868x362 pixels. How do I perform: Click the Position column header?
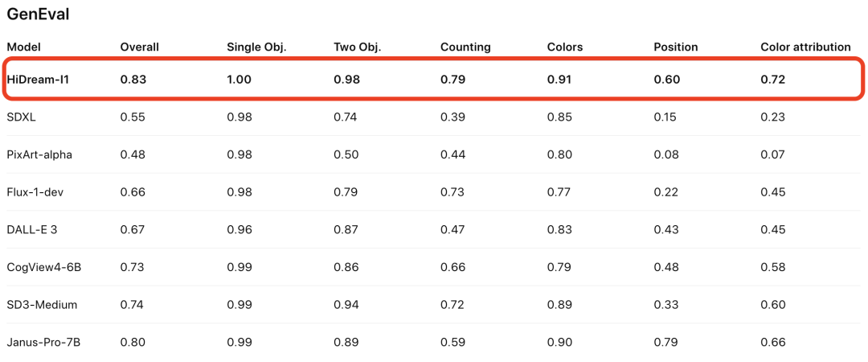click(676, 47)
